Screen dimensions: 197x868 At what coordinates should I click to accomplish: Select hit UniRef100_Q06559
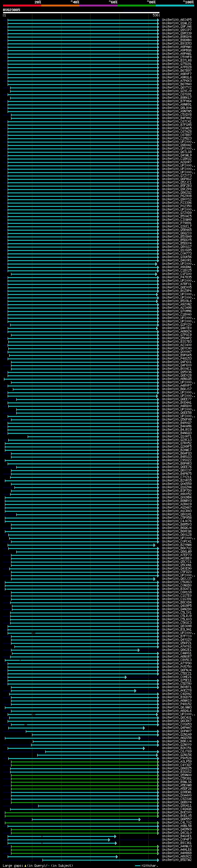pyautogui.click(x=177, y=484)
